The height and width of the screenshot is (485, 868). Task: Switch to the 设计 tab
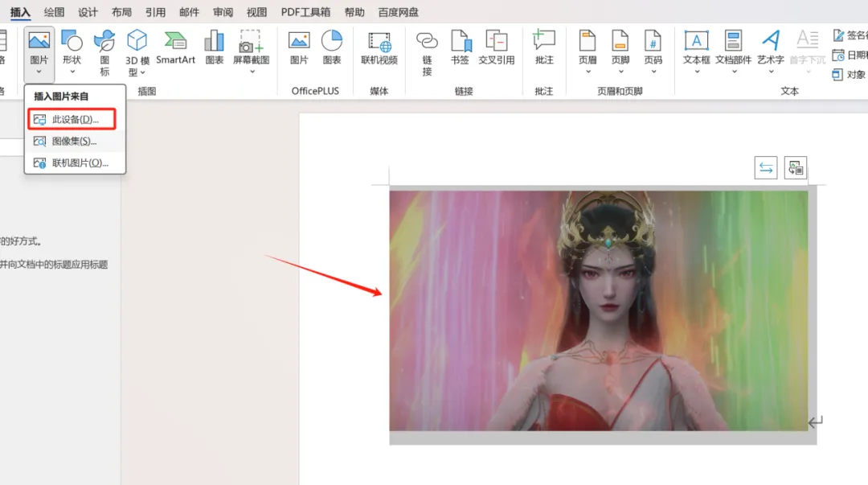tap(88, 12)
